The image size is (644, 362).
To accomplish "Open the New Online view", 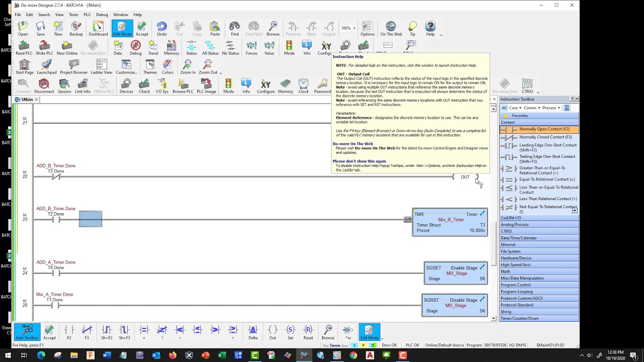I will pyautogui.click(x=67, y=48).
